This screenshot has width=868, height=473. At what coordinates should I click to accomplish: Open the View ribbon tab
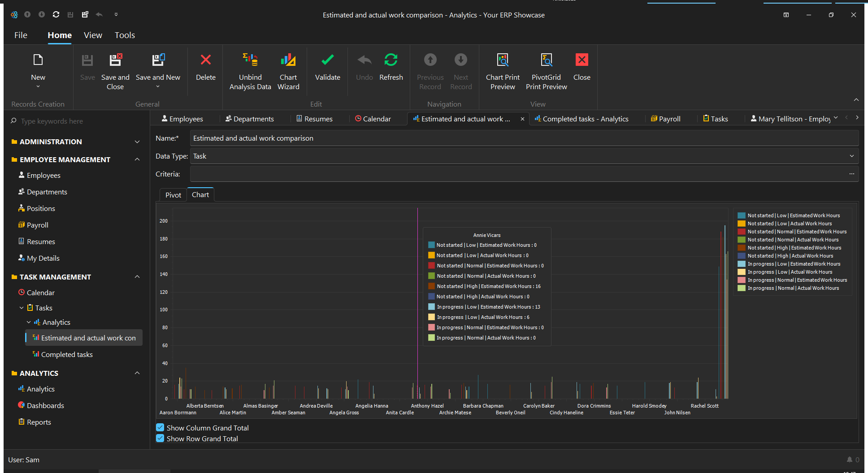click(x=93, y=35)
